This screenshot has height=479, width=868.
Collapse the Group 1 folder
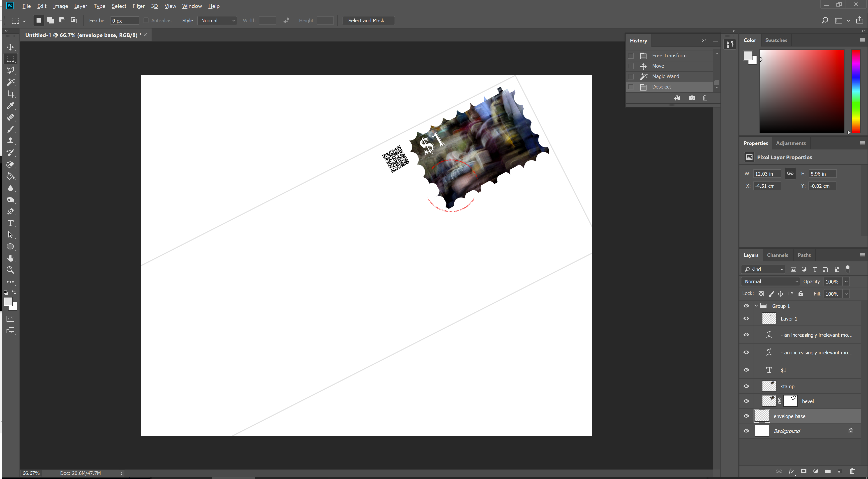[756, 306]
